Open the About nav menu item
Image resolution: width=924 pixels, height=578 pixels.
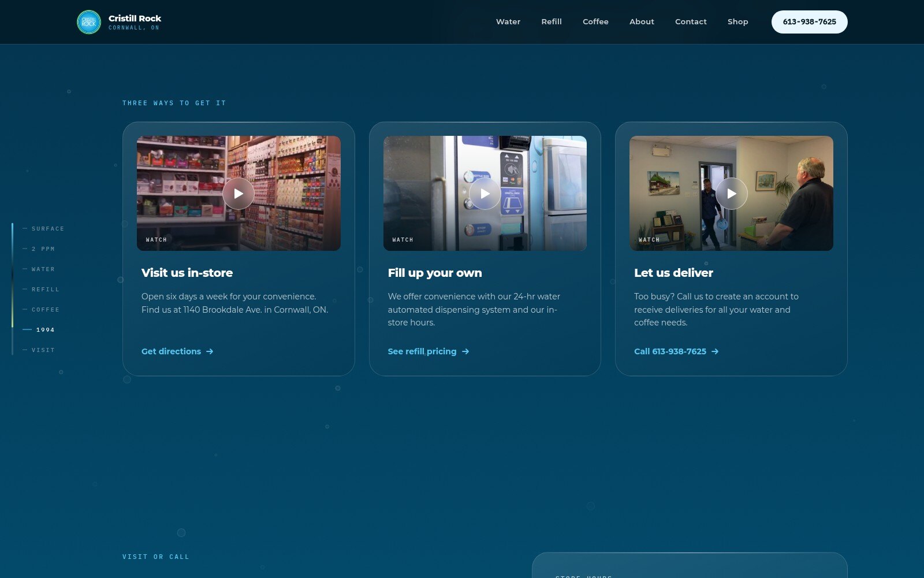point(642,22)
